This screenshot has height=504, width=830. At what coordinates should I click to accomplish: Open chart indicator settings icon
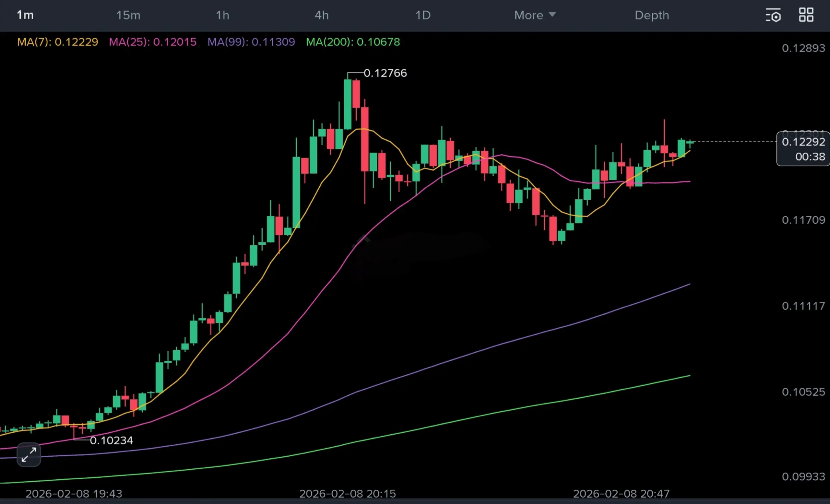coord(773,16)
